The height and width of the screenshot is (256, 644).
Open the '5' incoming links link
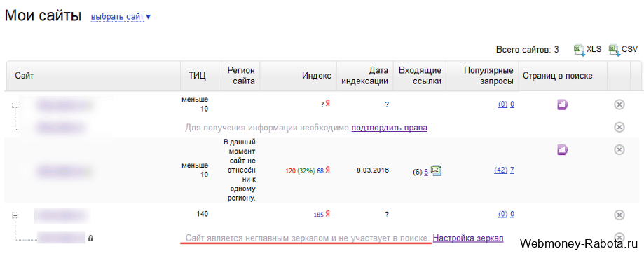[426, 173]
